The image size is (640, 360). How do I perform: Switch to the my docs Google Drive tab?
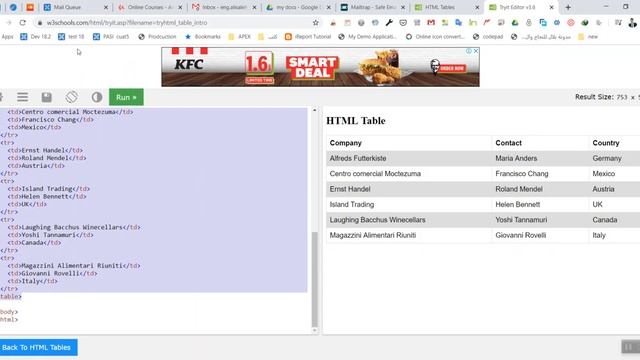click(x=298, y=7)
